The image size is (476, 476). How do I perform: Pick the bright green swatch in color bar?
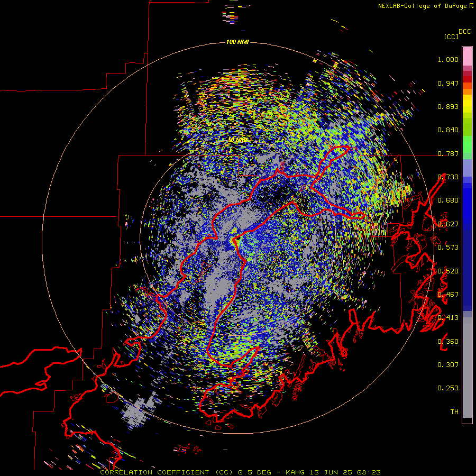(467, 144)
